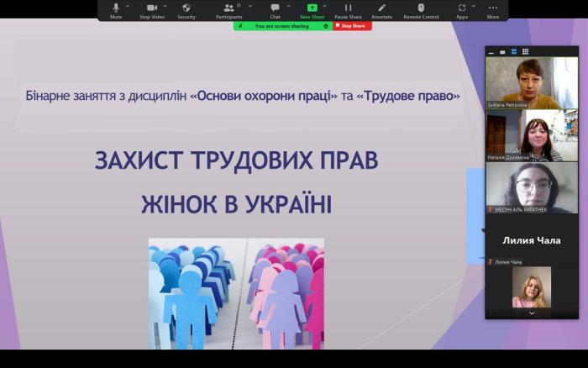The width and height of the screenshot is (588, 368).
Task: Open the Security shield menu
Action: (186, 11)
